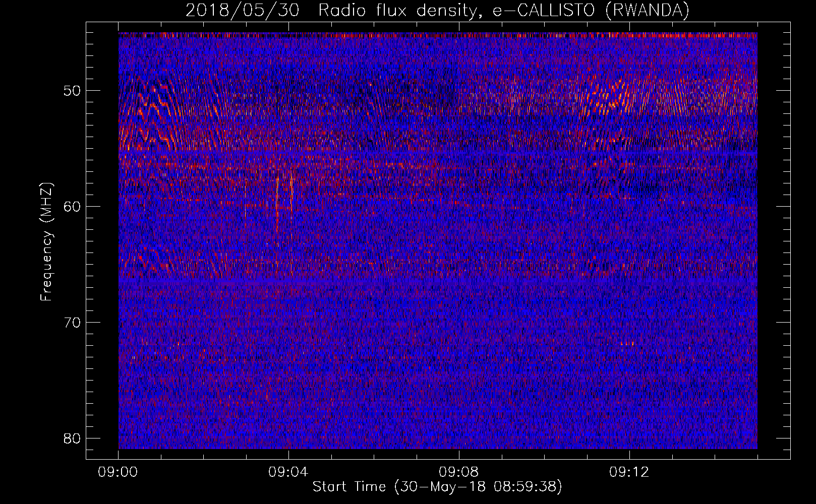Select the 09:00 time tick label
The height and width of the screenshot is (504, 816).
tap(119, 472)
